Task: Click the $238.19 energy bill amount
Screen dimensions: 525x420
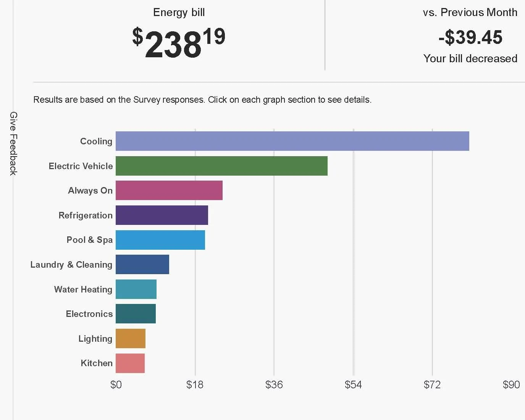Action: 179,43
